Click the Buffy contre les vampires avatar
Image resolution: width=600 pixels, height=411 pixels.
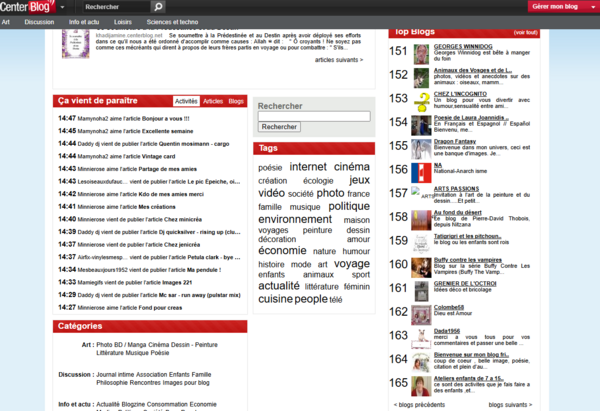[421, 267]
